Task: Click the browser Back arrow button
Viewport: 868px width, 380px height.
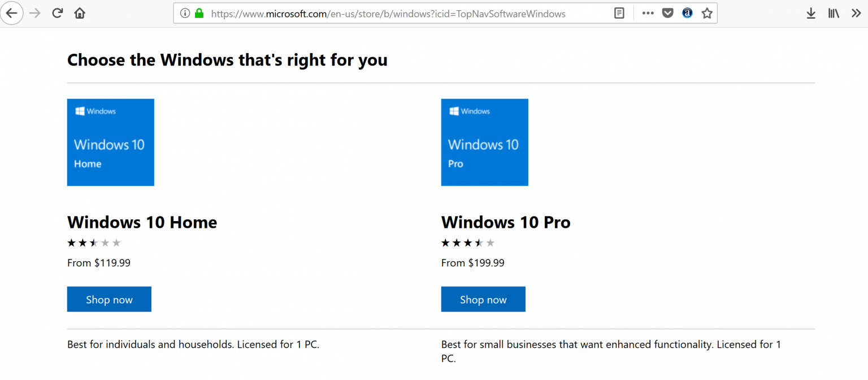Action: (11, 14)
